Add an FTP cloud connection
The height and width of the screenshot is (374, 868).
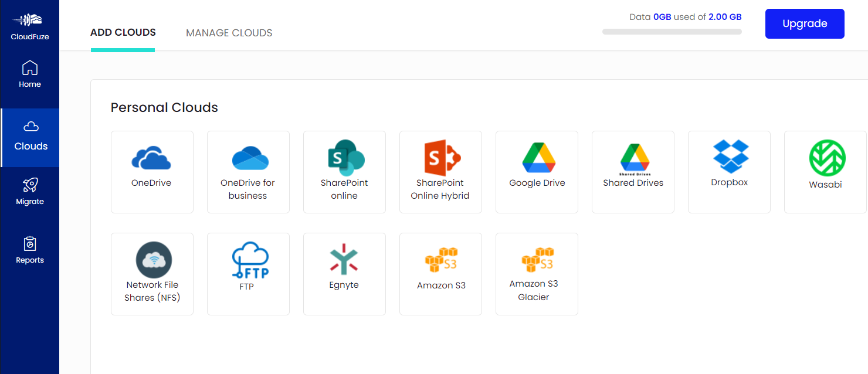[248, 274]
